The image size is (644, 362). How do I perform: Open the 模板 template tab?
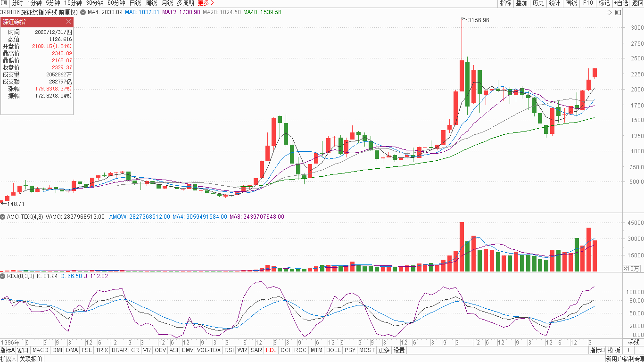click(x=614, y=350)
